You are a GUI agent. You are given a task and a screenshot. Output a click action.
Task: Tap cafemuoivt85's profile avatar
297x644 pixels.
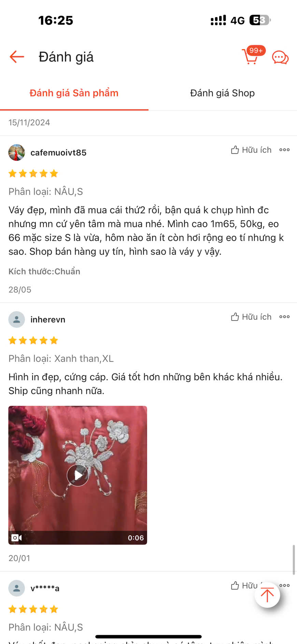pos(16,152)
